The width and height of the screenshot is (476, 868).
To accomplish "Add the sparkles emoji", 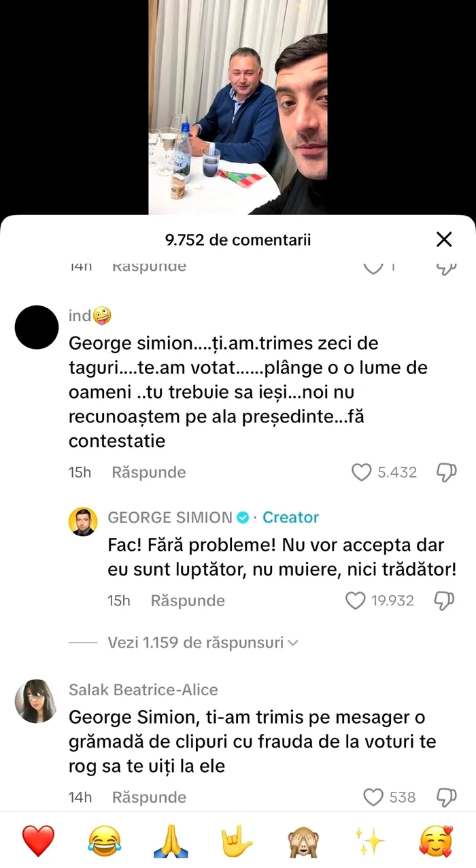I will pyautogui.click(x=369, y=841).
